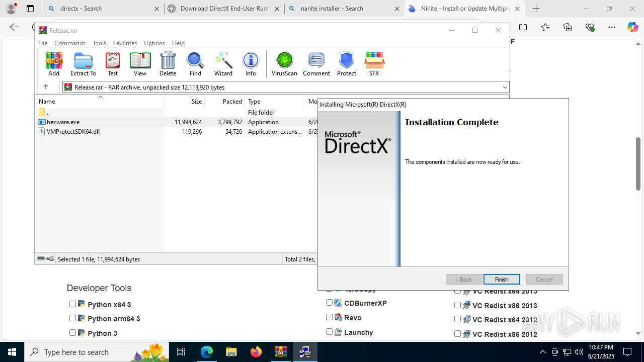Click the Windows Start button
The image size is (644, 362).
point(12,352)
